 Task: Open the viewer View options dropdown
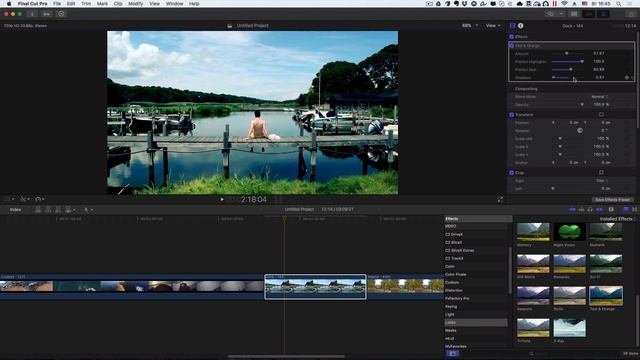point(493,26)
